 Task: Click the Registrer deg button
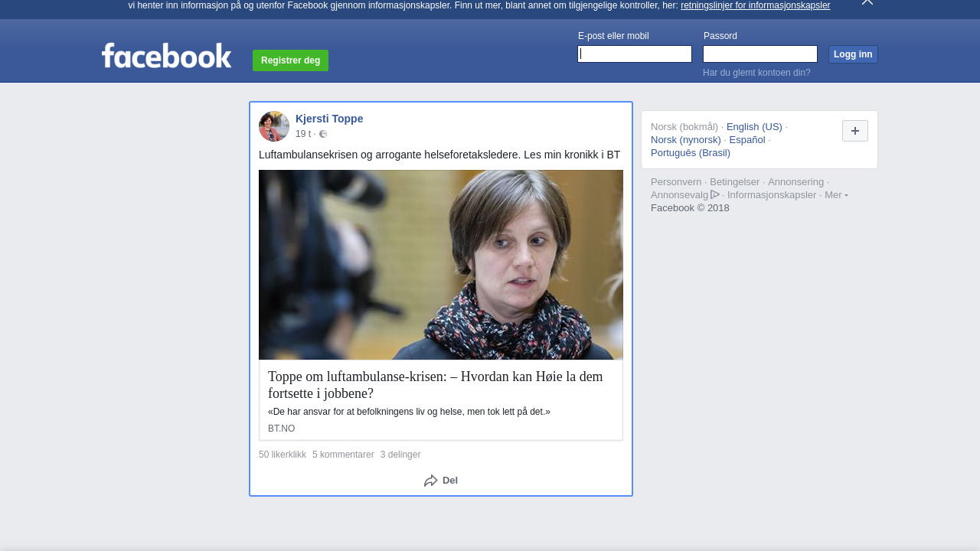tap(290, 60)
